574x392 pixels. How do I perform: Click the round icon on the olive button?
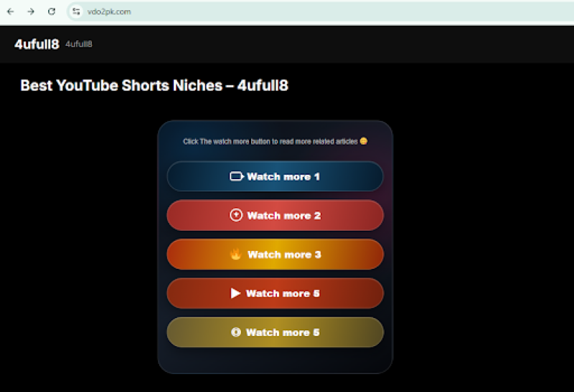tap(236, 332)
